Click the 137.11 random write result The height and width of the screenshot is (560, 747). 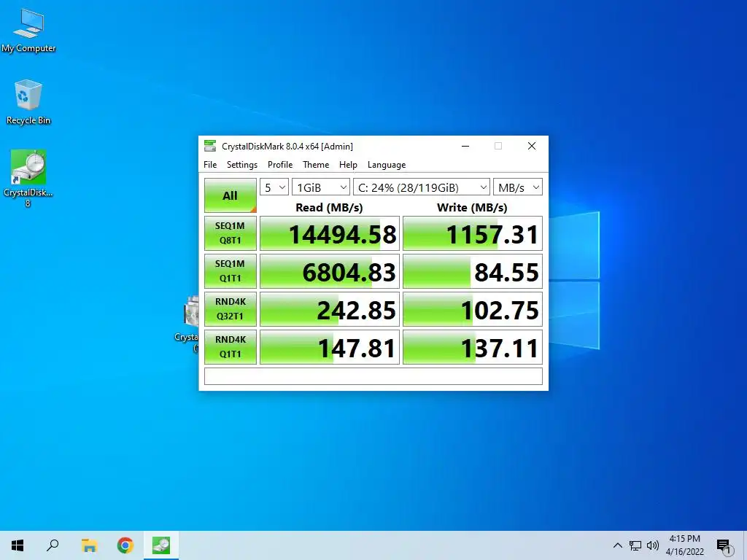coord(473,346)
